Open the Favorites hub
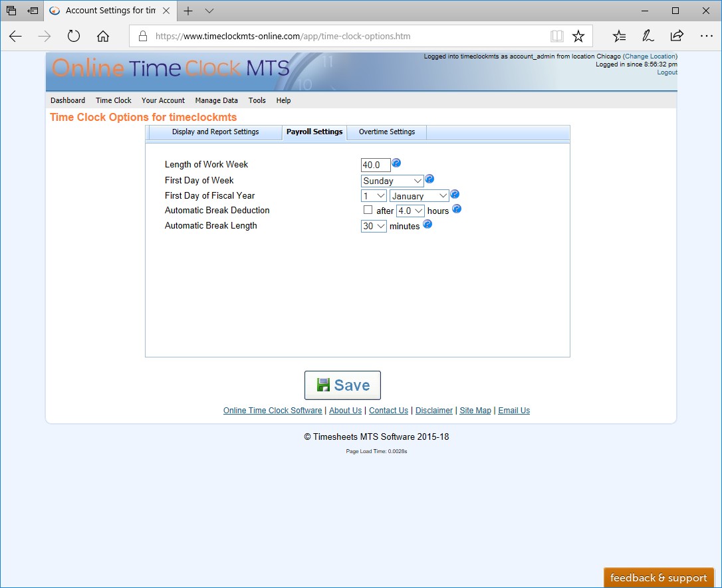 [x=620, y=37]
